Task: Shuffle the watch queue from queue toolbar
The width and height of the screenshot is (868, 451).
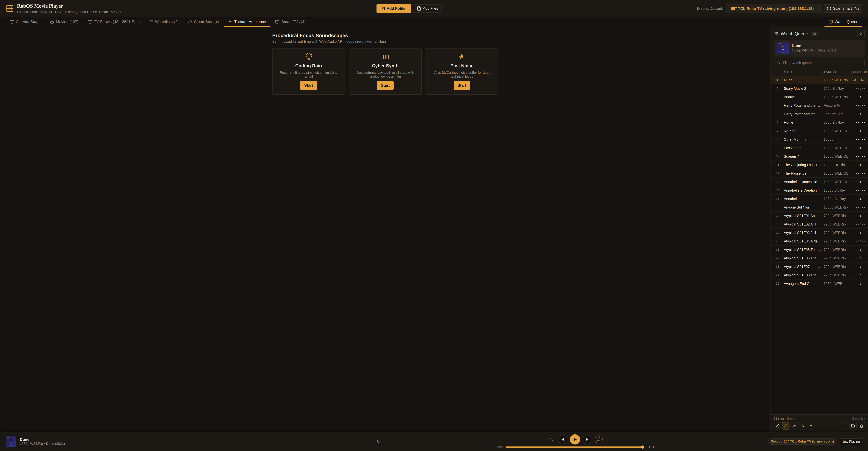Action: coord(777,426)
